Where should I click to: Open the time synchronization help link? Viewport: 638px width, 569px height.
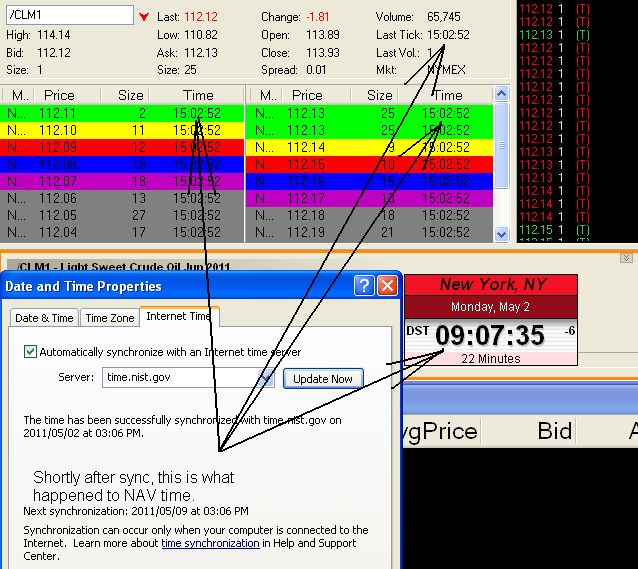pos(210,543)
